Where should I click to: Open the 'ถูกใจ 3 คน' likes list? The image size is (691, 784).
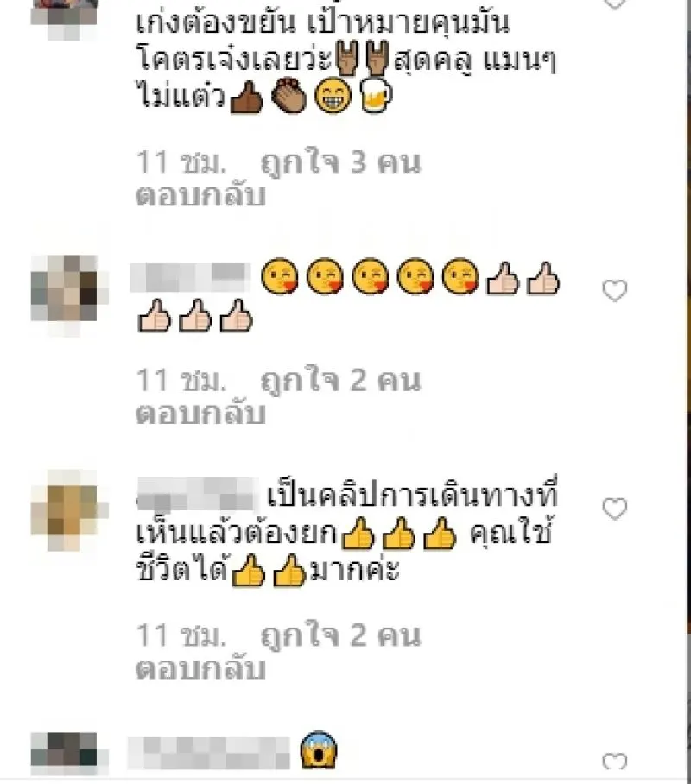click(340, 162)
